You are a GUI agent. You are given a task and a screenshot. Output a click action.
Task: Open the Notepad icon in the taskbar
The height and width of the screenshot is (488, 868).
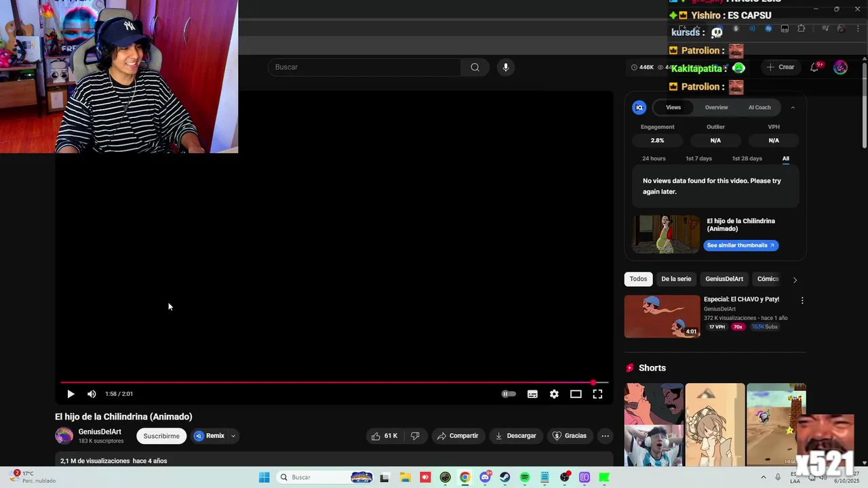(545, 477)
